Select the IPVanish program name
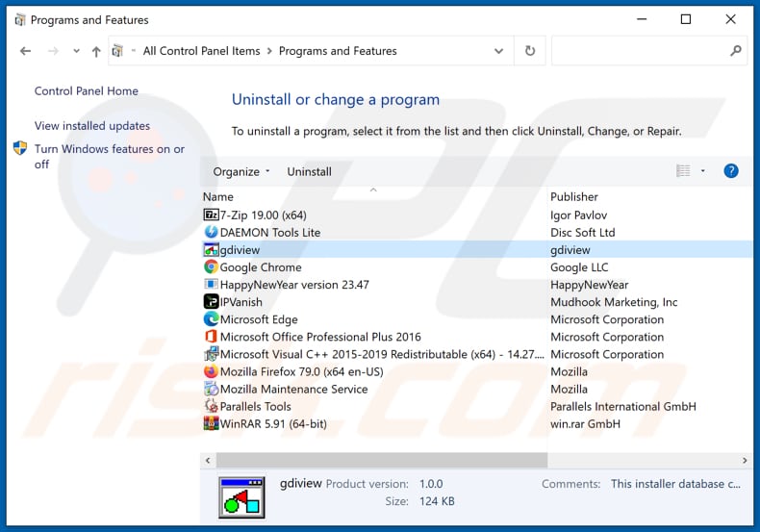This screenshot has width=760, height=532. (x=241, y=302)
